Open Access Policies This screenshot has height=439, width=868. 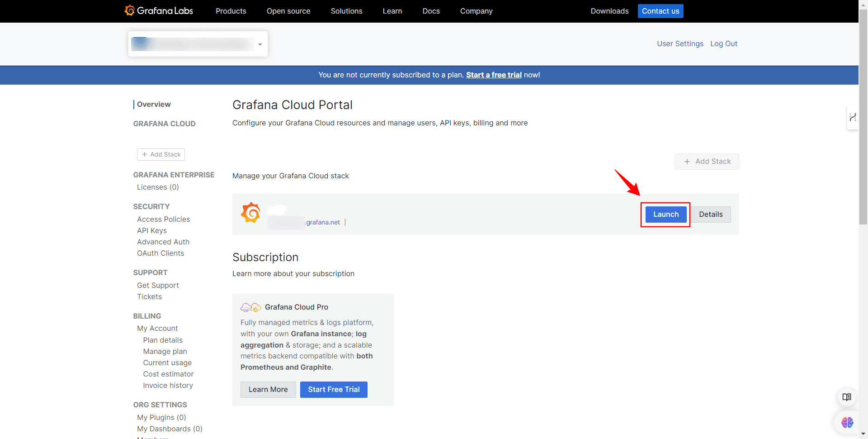coord(164,219)
